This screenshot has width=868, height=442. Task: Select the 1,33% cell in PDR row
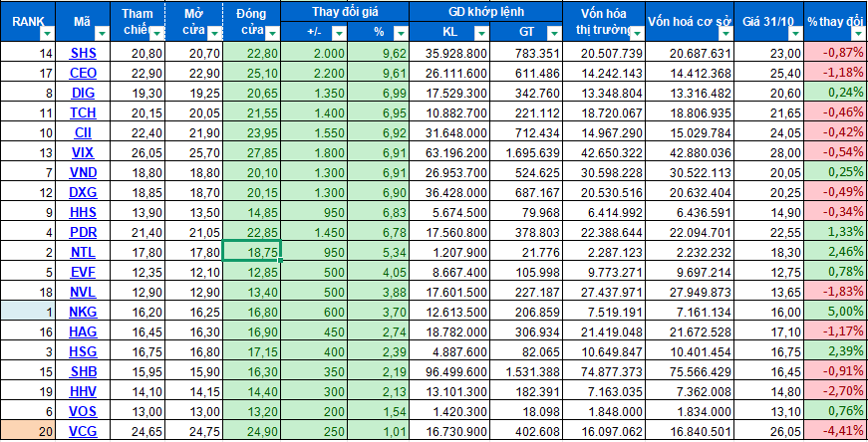836,232
